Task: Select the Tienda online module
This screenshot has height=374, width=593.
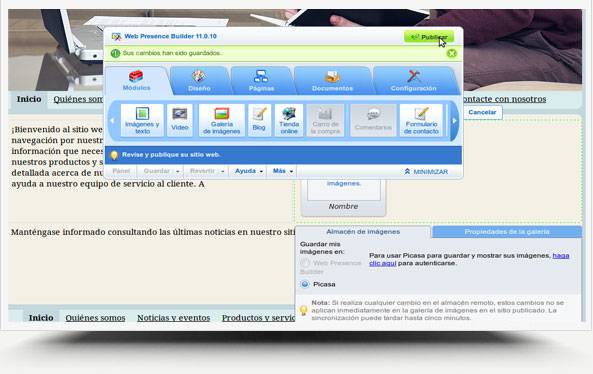Action: click(289, 120)
